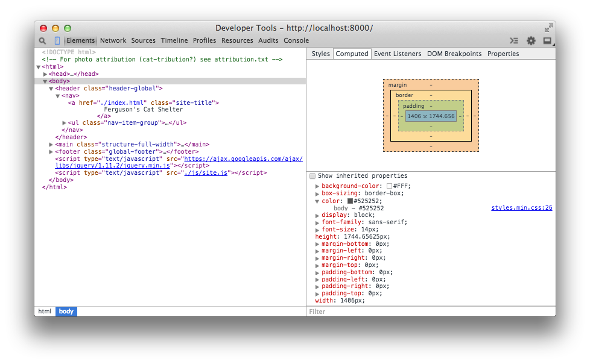Collapse the color computed property
Viewport: 590px width, 364px height.
point(317,201)
